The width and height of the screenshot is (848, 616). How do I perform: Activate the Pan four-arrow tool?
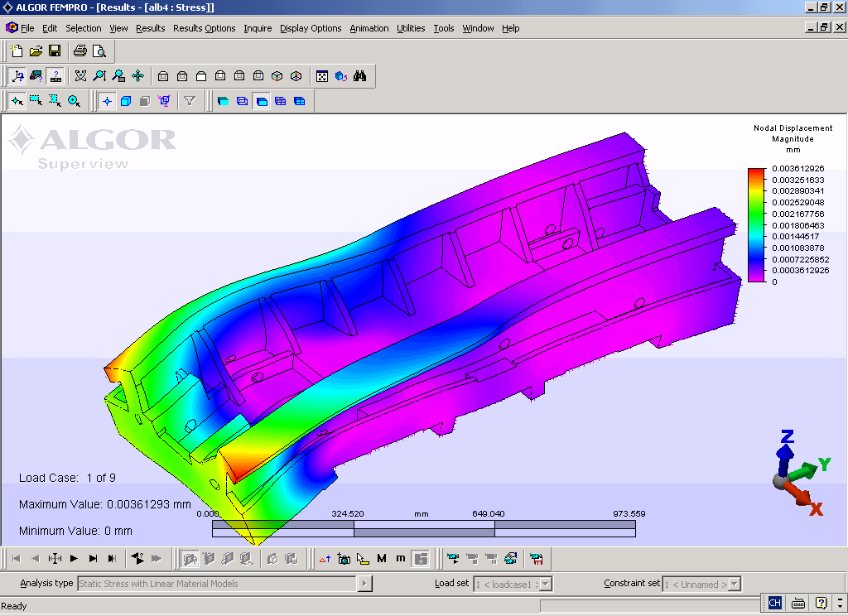pos(138,75)
